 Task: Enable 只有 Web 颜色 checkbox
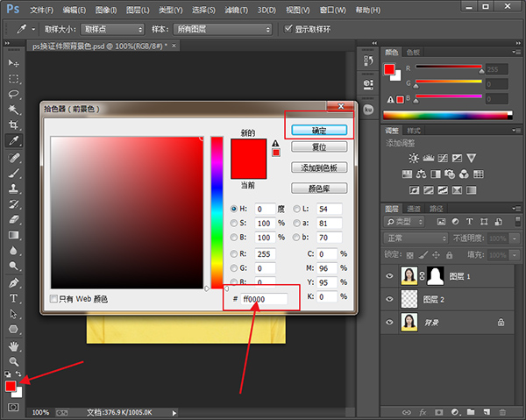pyautogui.click(x=54, y=299)
